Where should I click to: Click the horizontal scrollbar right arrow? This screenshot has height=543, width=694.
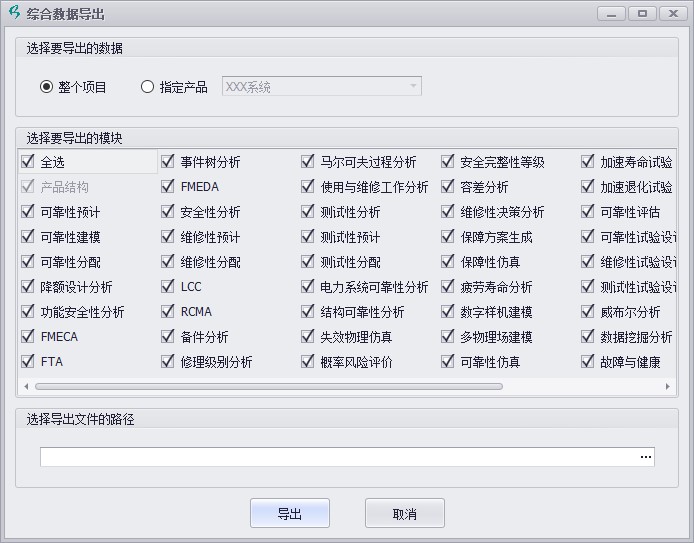pos(670,386)
